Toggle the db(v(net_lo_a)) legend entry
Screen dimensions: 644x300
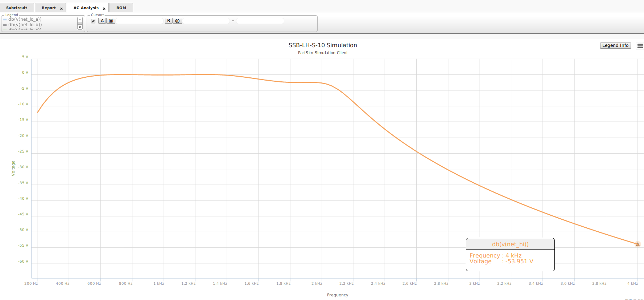[25, 19]
